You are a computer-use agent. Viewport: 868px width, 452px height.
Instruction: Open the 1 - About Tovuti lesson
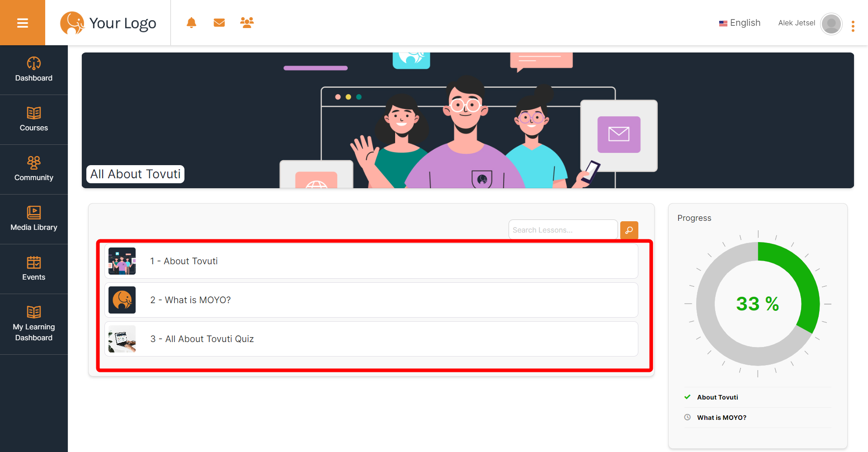point(371,261)
